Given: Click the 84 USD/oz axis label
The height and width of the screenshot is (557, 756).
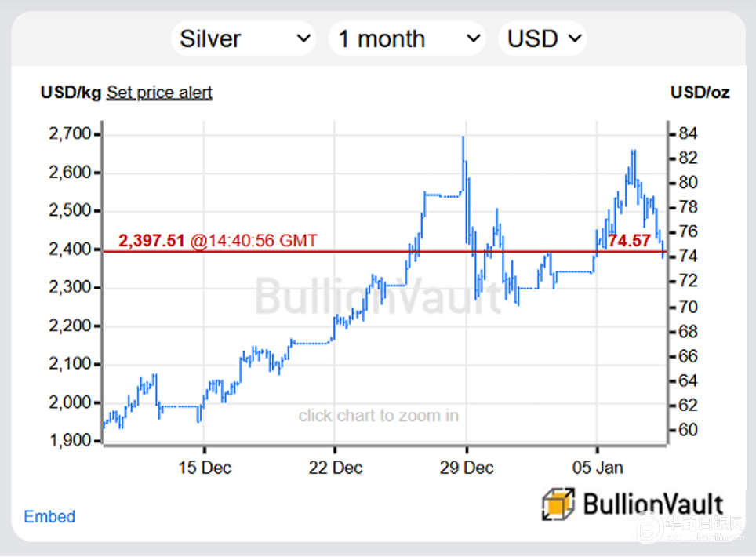Looking at the screenshot, I should (689, 133).
